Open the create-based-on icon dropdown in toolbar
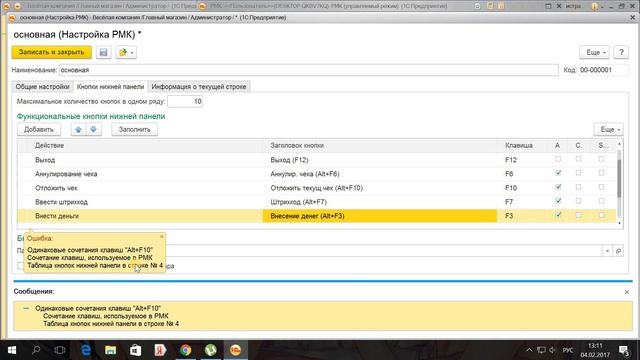The height and width of the screenshot is (360, 640). pos(126,52)
